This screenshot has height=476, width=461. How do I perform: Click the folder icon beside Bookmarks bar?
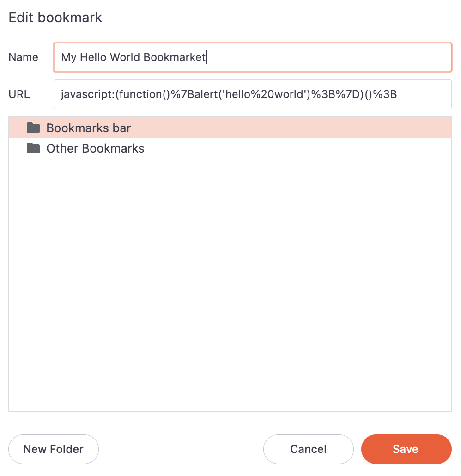pos(33,128)
